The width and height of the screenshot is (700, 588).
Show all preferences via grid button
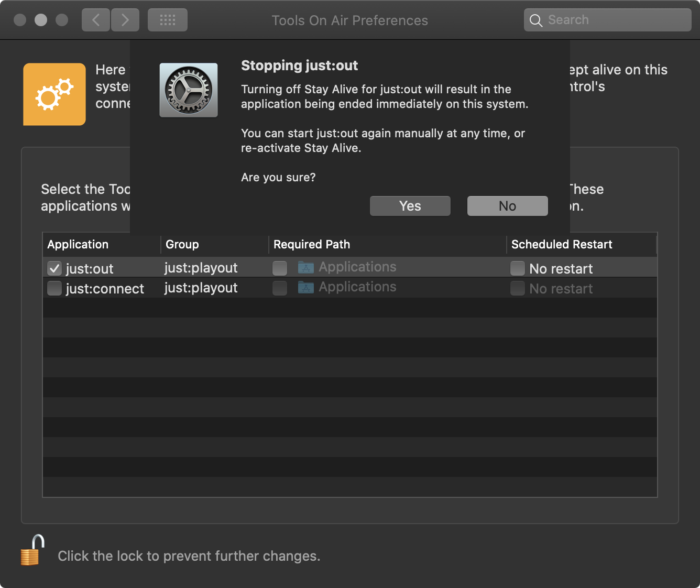168,20
